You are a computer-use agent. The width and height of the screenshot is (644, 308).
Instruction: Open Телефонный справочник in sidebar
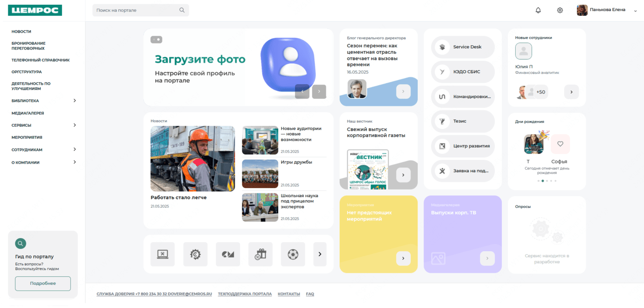click(40, 60)
